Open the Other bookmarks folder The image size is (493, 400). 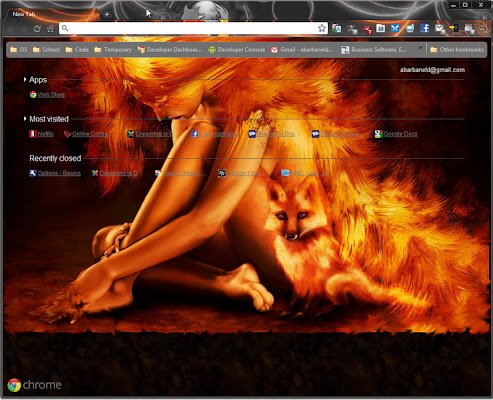(x=457, y=50)
